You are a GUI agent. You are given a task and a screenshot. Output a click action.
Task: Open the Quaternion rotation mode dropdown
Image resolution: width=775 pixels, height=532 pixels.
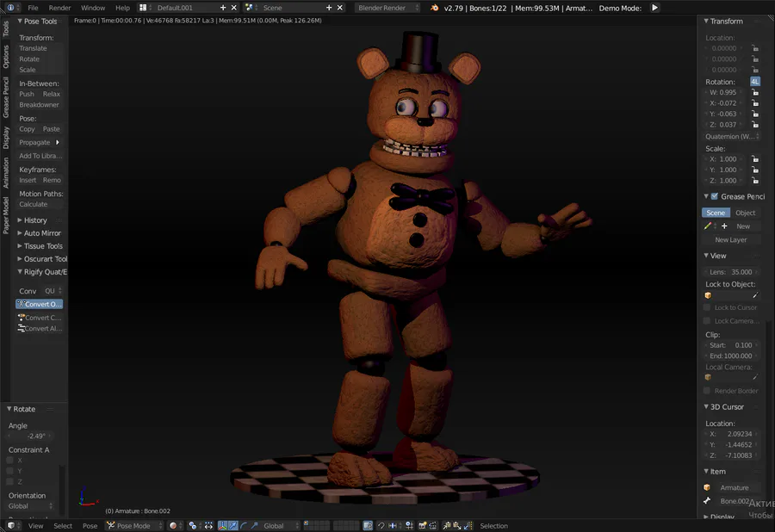pyautogui.click(x=731, y=136)
